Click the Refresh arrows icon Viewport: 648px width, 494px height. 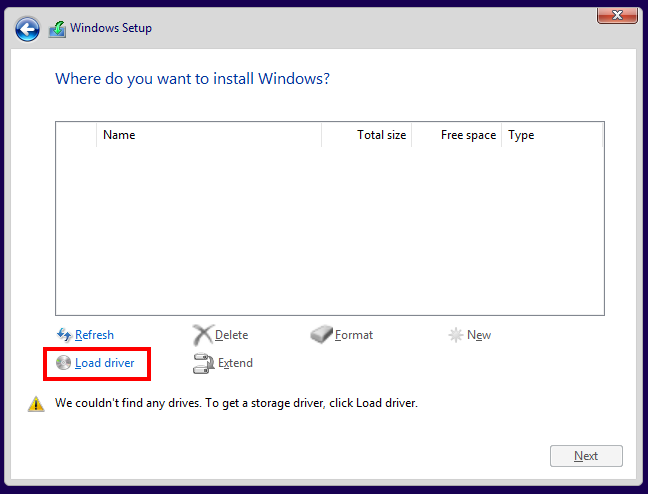64,335
